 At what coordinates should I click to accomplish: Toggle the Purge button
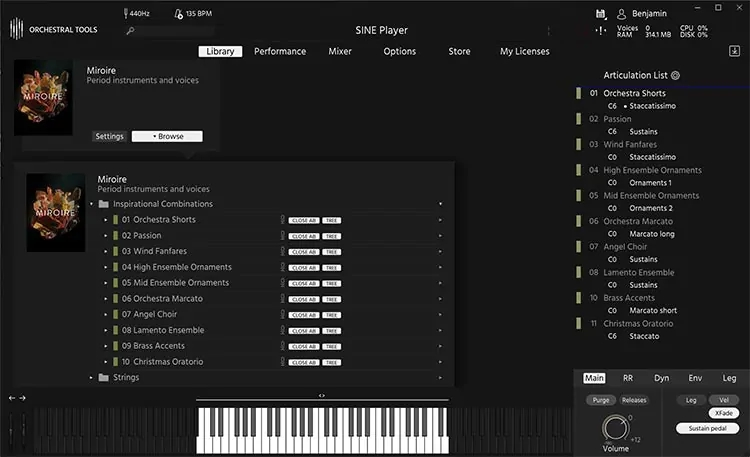[x=601, y=400]
